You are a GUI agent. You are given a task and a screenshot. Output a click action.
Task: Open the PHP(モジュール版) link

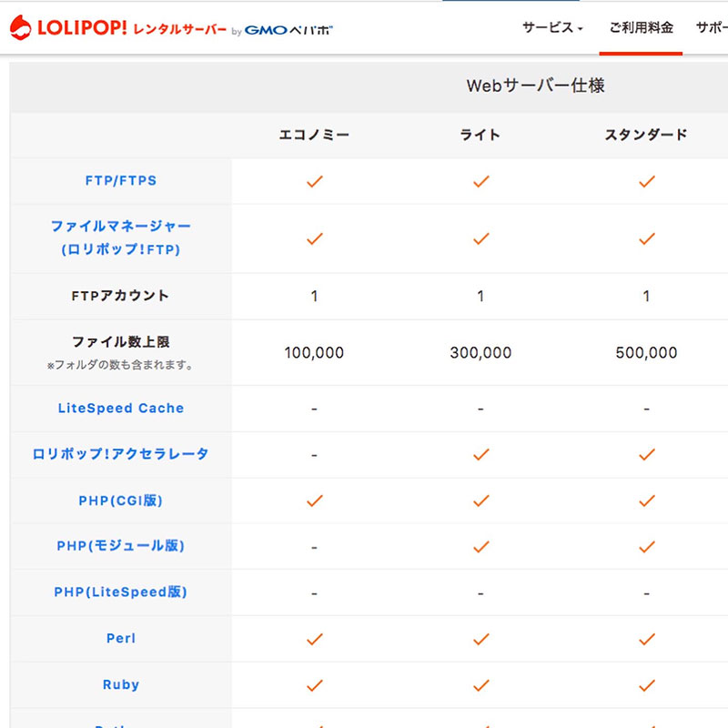point(121,546)
